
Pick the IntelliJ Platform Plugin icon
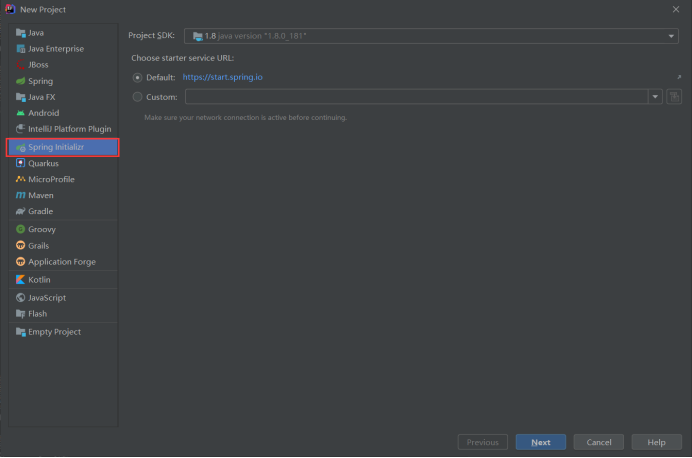20,129
